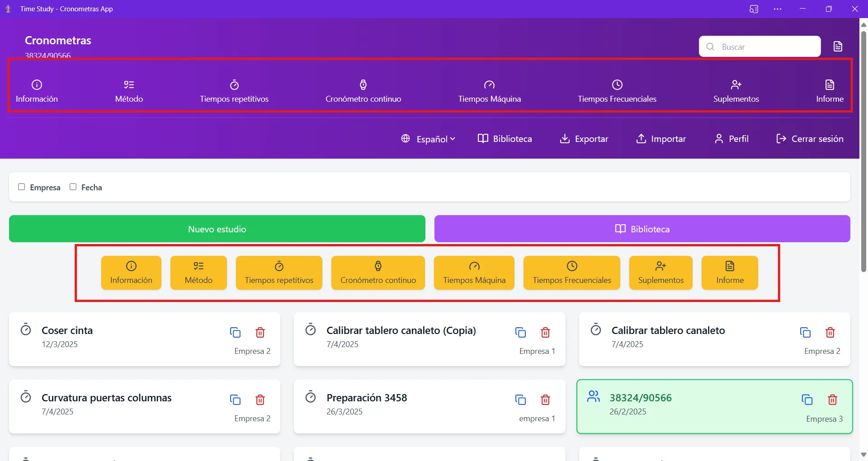The image size is (868, 461).
Task: Click the yellow Información button
Action: click(x=131, y=273)
